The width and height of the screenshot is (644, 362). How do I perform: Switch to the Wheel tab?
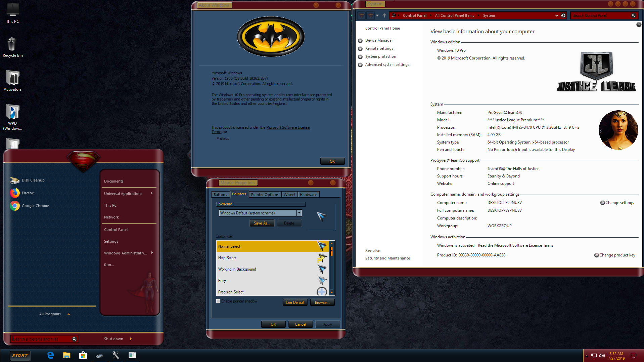click(x=289, y=195)
